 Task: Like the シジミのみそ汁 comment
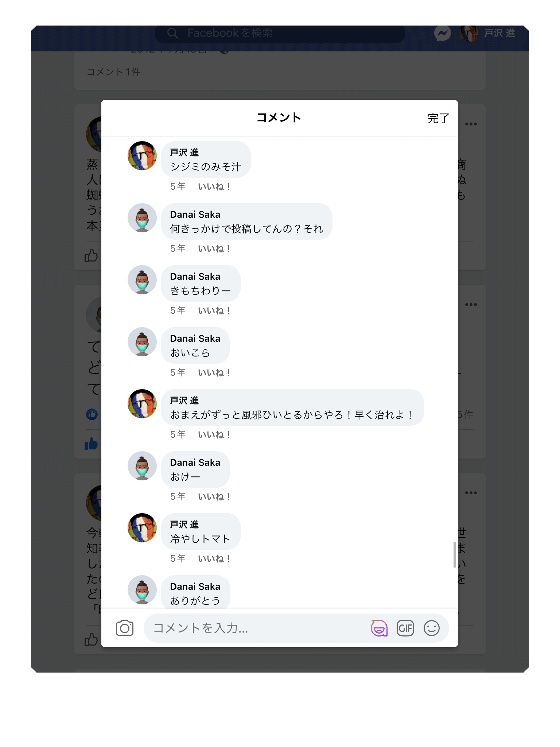pyautogui.click(x=214, y=187)
